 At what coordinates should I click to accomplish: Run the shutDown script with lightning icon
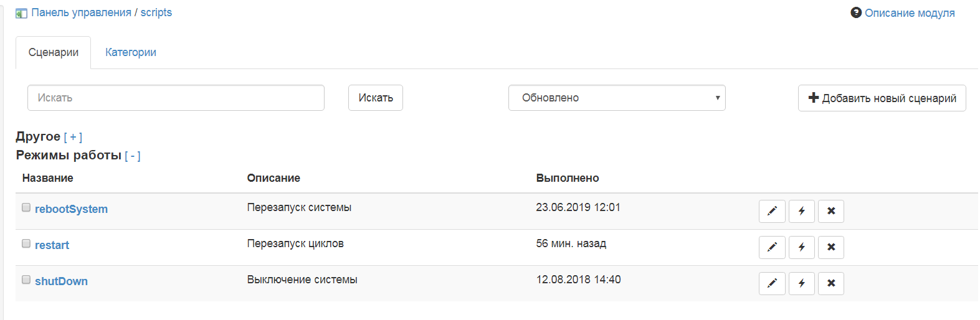(802, 283)
